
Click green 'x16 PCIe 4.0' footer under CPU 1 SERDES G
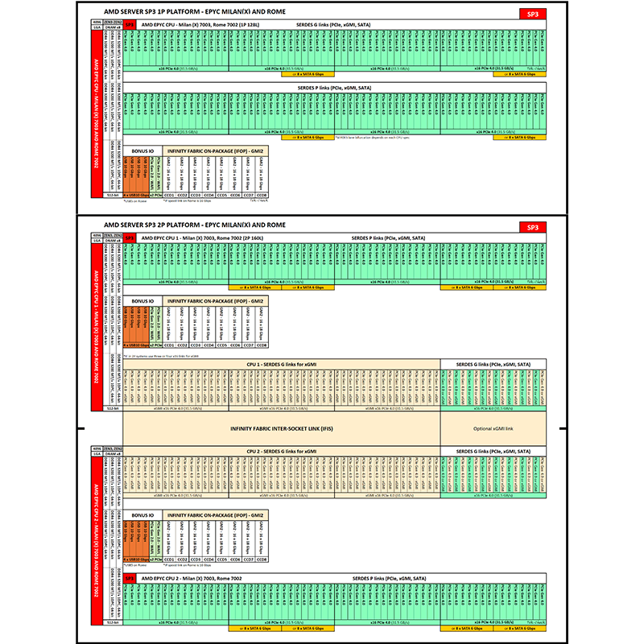[493, 408]
